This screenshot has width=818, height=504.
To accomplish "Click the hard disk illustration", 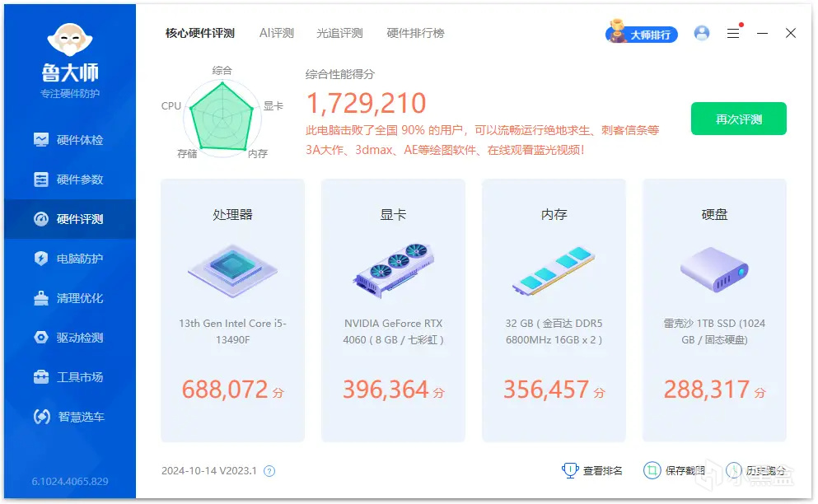I will (x=714, y=269).
